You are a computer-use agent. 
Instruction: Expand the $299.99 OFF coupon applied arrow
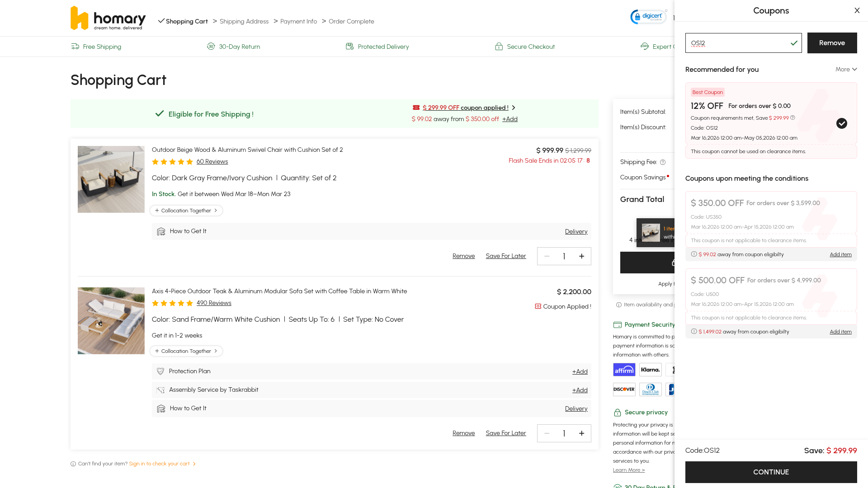[514, 108]
